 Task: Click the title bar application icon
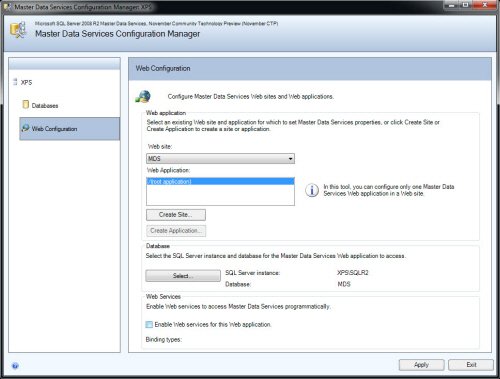point(8,6)
